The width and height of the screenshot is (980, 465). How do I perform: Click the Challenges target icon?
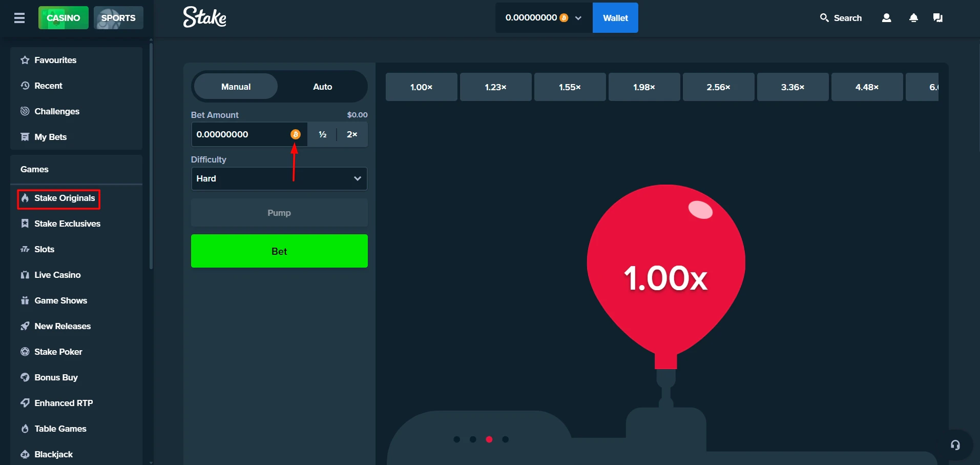pos(25,111)
